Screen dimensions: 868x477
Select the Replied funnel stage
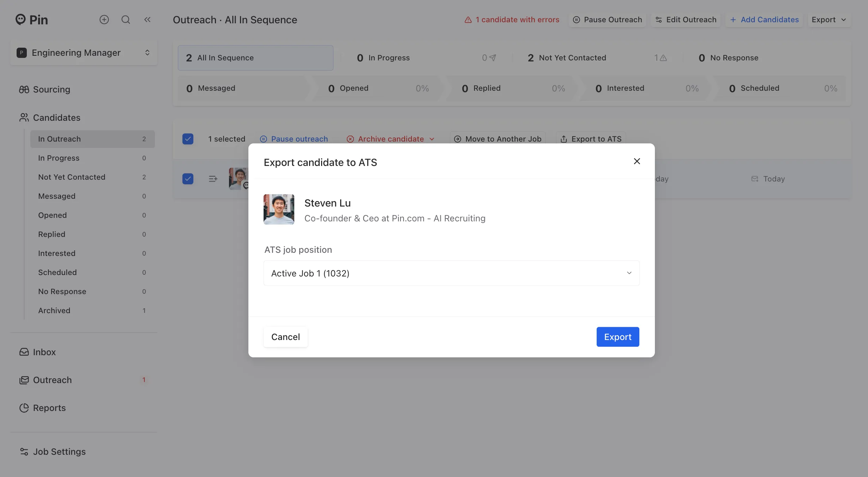tap(511, 88)
